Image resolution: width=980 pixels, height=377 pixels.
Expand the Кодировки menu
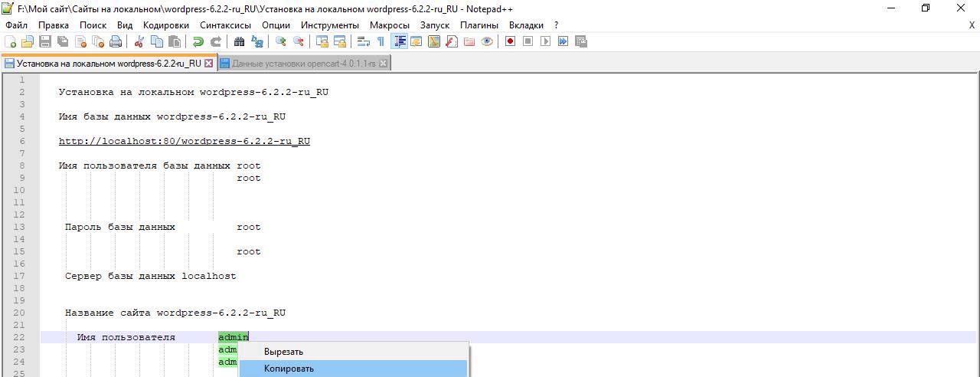[x=165, y=25]
